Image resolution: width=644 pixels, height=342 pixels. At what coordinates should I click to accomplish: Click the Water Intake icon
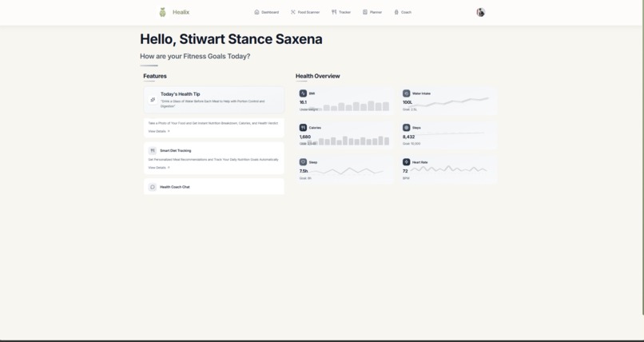pos(406,93)
